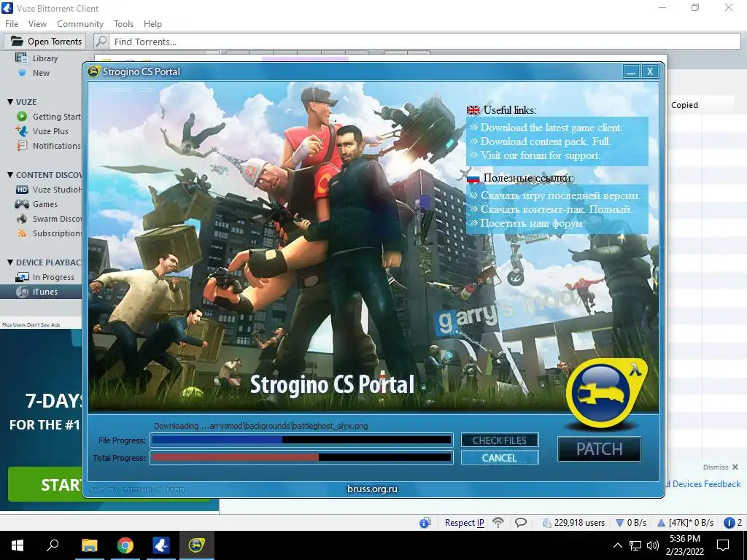Open Getting Started in the sidebar
The height and width of the screenshot is (560, 747).
pyautogui.click(x=57, y=117)
